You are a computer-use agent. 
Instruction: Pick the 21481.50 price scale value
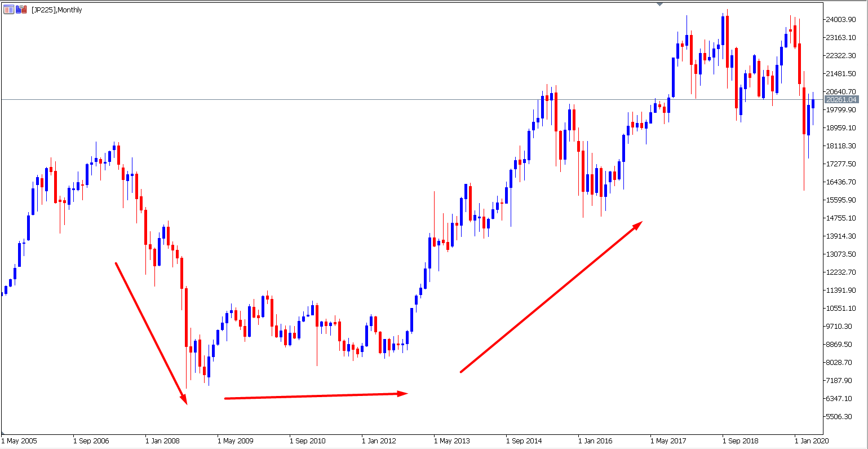pyautogui.click(x=841, y=74)
